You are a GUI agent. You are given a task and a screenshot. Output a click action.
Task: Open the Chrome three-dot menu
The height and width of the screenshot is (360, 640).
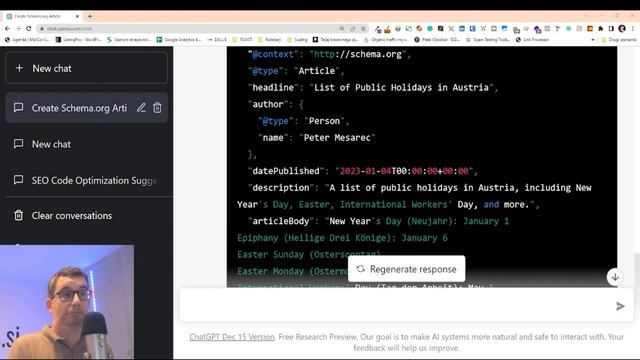click(x=633, y=29)
